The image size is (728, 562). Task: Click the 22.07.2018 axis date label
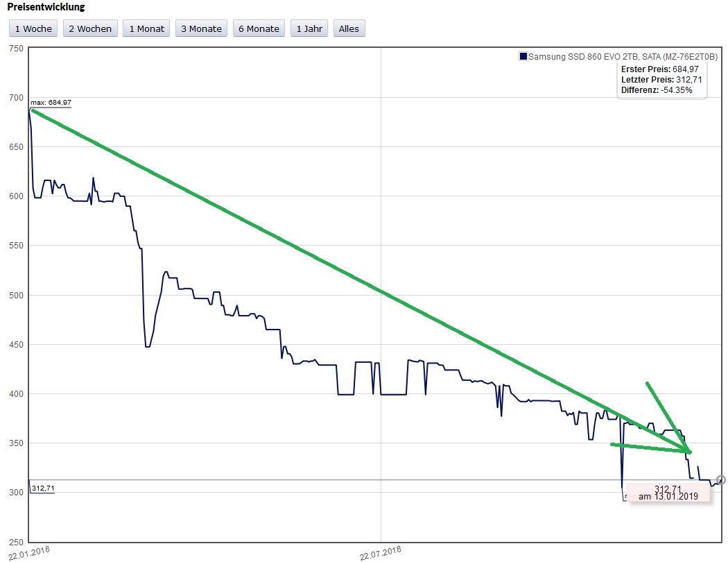pos(380,553)
